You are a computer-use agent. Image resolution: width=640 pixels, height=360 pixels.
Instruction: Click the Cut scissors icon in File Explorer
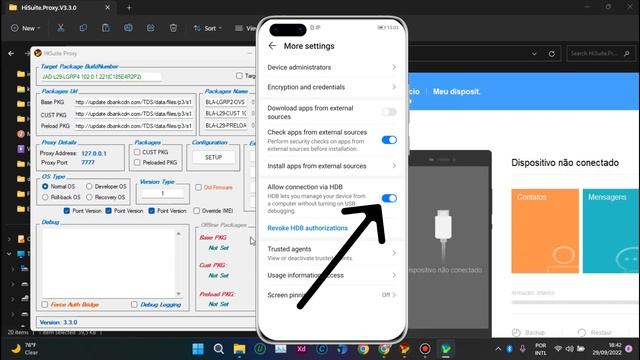[x=60, y=28]
